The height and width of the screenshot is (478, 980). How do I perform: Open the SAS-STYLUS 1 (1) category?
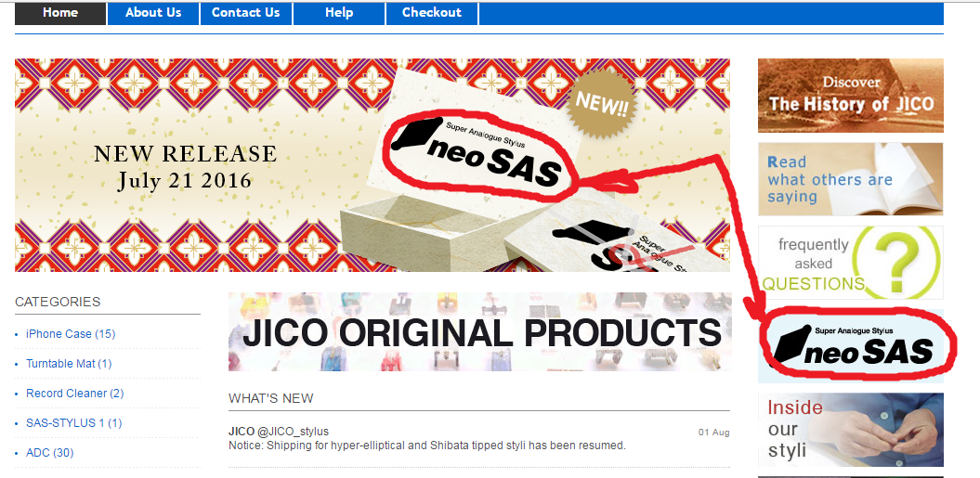click(x=73, y=423)
